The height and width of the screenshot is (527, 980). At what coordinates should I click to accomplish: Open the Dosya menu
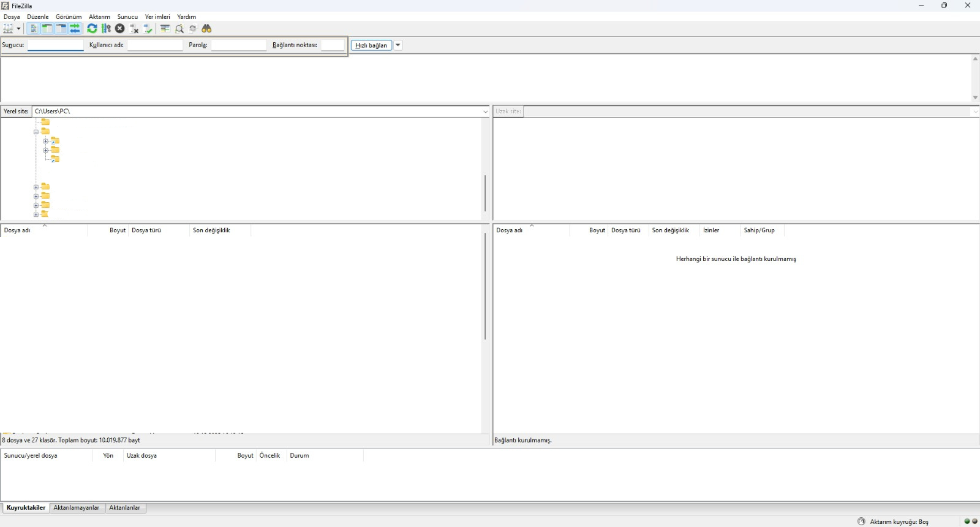[12, 17]
